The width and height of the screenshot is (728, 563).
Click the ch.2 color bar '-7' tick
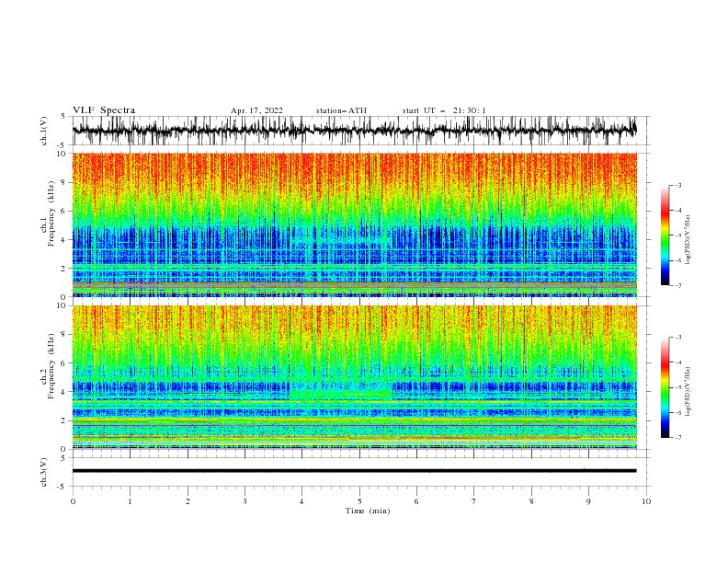coord(678,437)
